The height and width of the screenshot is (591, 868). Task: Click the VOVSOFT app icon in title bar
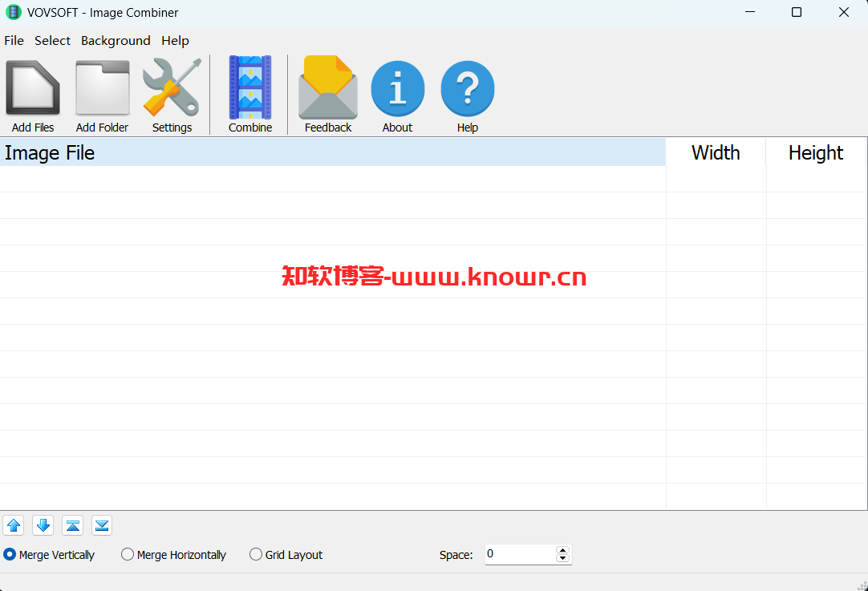click(x=14, y=12)
